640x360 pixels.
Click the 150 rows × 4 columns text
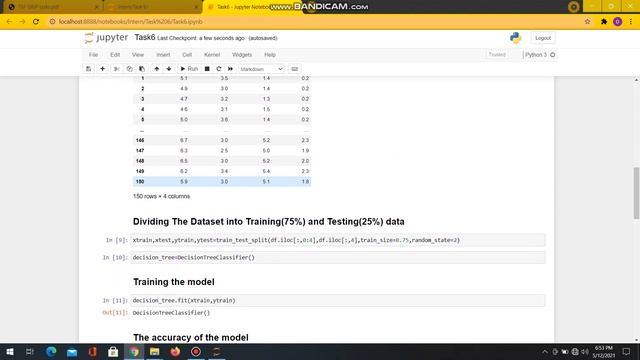pos(161,196)
